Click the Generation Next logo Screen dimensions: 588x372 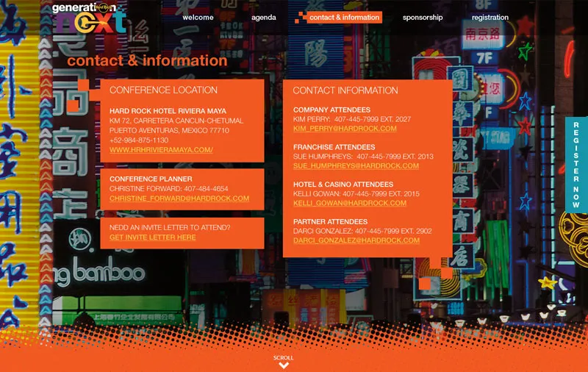89,16
